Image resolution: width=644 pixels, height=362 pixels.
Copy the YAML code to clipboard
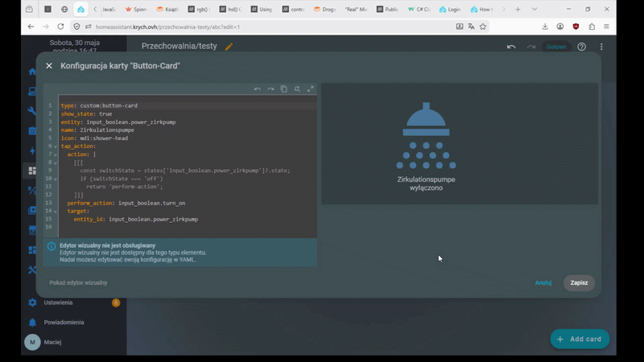coord(284,89)
